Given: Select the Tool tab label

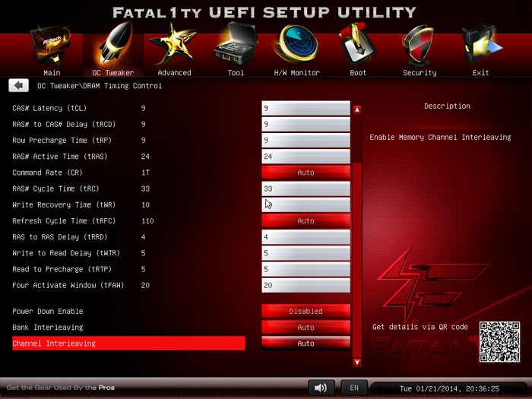Looking at the screenshot, I should pos(236,73).
